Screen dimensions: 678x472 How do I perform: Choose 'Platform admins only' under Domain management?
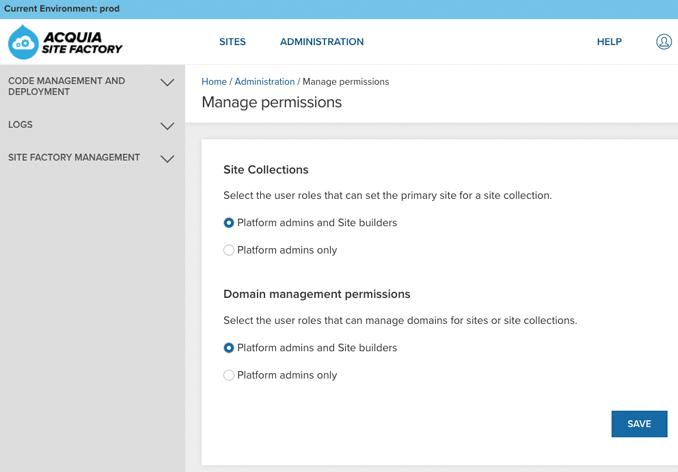point(229,375)
